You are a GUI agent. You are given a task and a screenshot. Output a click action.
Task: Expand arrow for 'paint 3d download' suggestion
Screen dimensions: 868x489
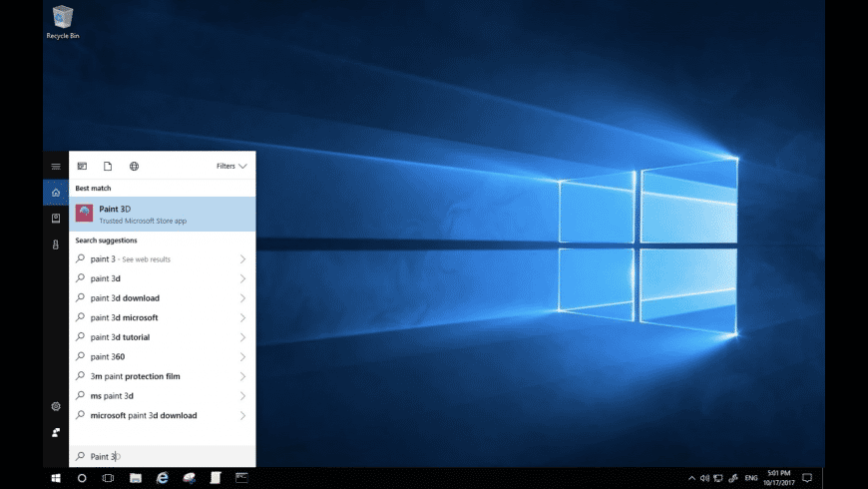point(242,298)
